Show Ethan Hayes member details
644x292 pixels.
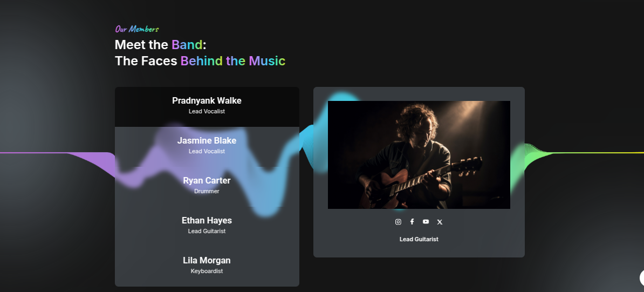pyautogui.click(x=207, y=227)
